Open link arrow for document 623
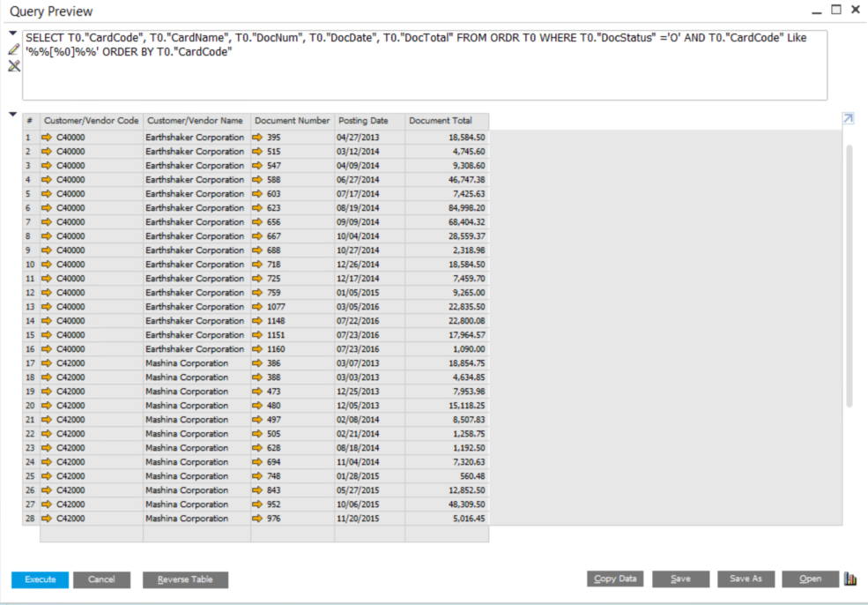This screenshot has height=605, width=868. pyautogui.click(x=256, y=208)
